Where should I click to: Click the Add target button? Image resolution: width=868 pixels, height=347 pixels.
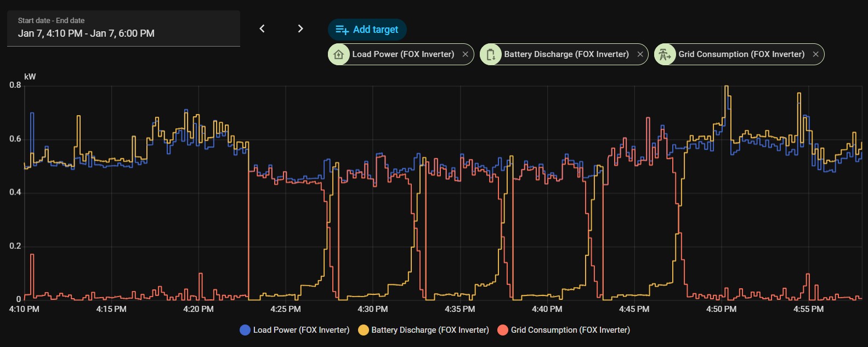point(367,30)
